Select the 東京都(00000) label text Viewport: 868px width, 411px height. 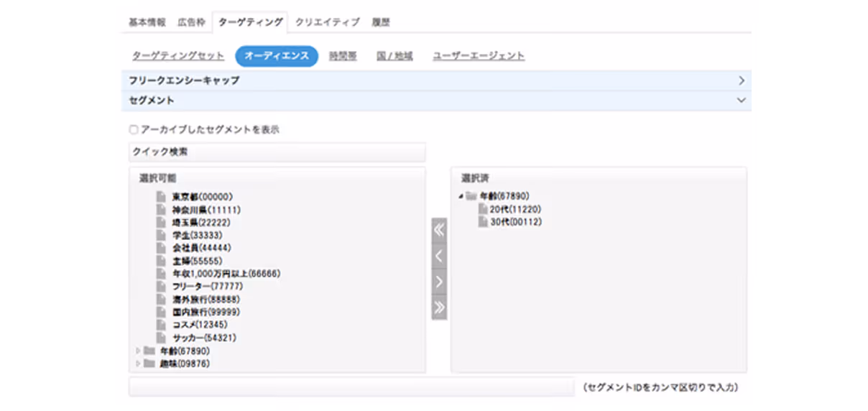point(203,196)
